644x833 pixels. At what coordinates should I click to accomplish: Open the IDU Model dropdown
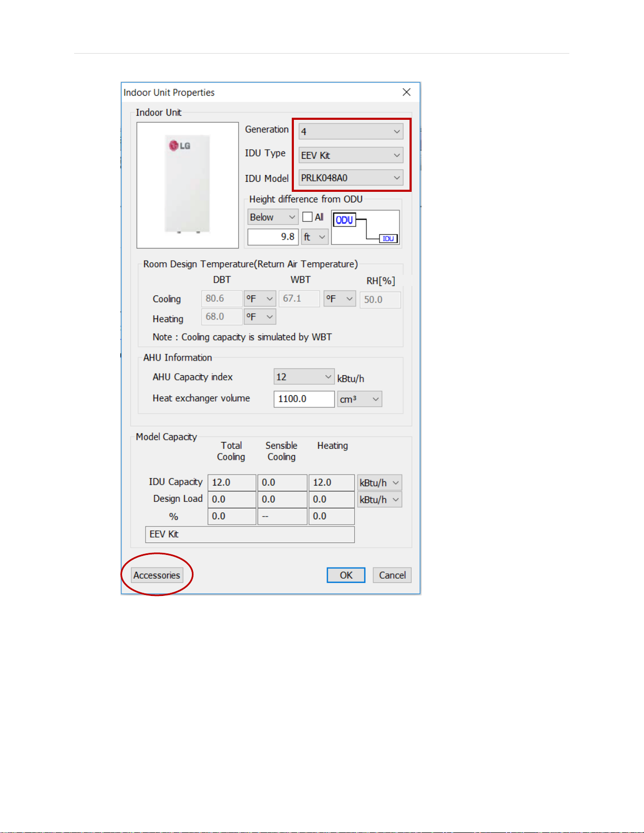(x=351, y=178)
